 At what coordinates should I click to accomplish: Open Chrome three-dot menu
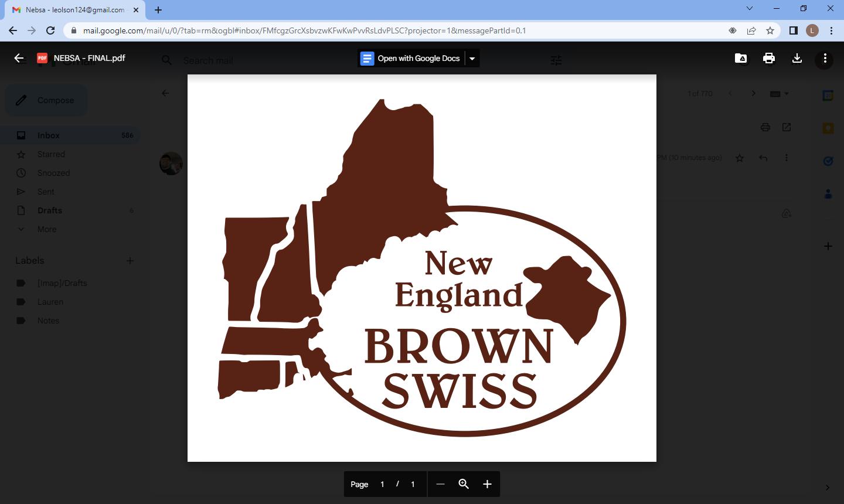click(x=831, y=30)
